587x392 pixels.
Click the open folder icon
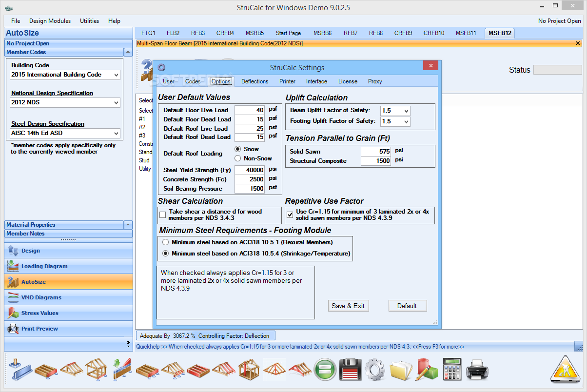pos(400,370)
